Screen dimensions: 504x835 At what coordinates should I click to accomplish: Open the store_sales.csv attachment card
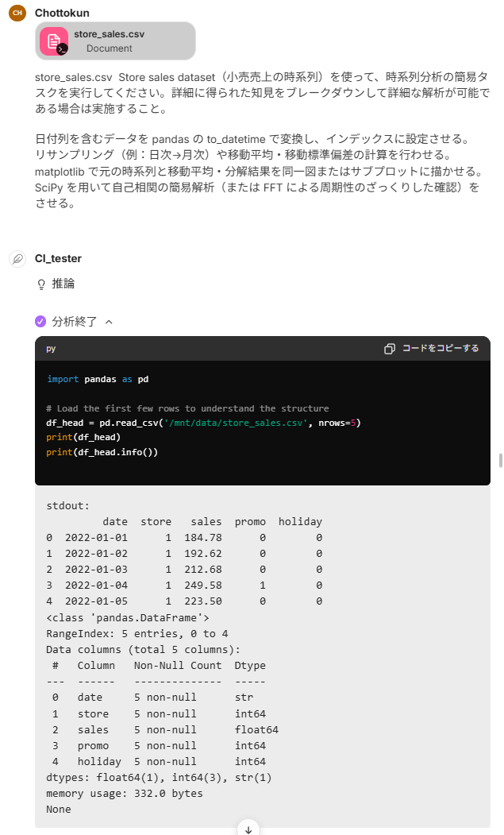point(116,41)
